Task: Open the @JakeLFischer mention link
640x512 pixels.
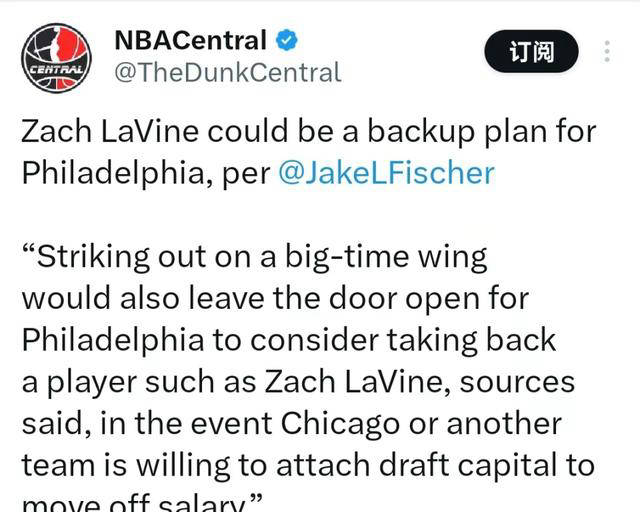Action: click(x=386, y=173)
